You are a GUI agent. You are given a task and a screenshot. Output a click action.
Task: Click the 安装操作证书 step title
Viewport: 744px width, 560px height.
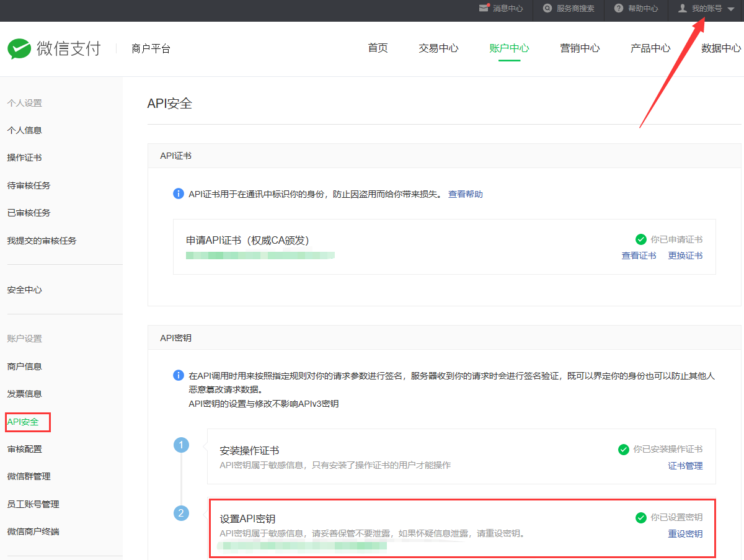[x=249, y=450]
